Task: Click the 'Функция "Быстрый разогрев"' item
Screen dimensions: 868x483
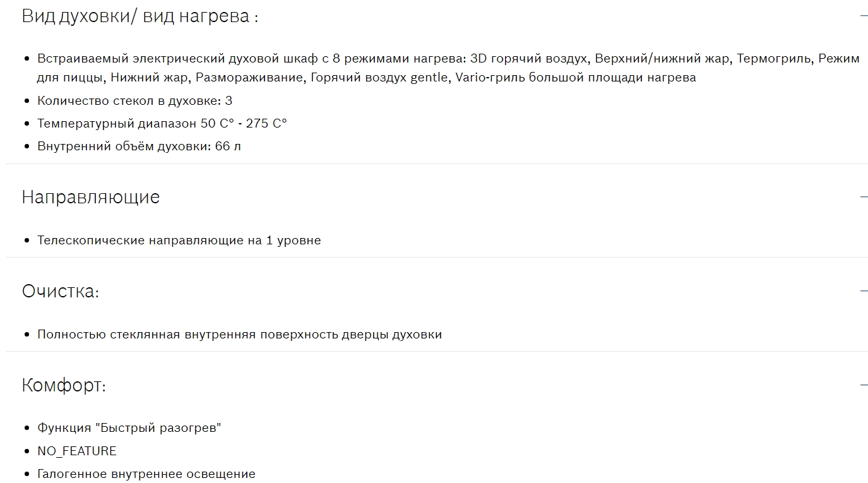Action: point(129,428)
